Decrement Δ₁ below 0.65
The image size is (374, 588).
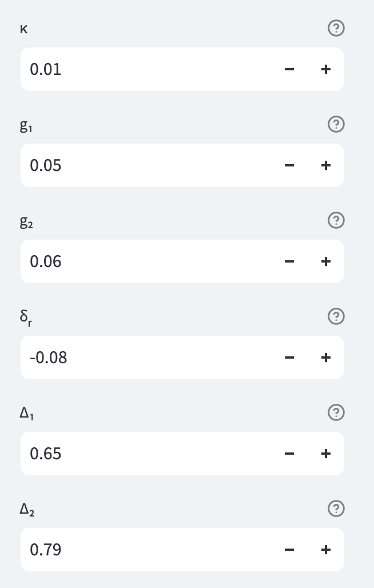point(289,454)
